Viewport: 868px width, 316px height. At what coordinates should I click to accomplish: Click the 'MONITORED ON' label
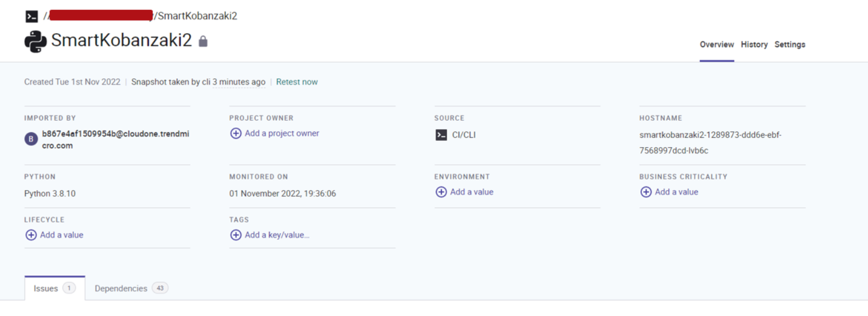point(259,177)
